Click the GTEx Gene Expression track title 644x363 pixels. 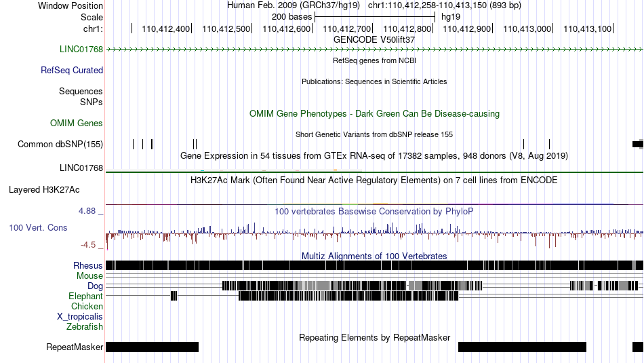pos(374,156)
